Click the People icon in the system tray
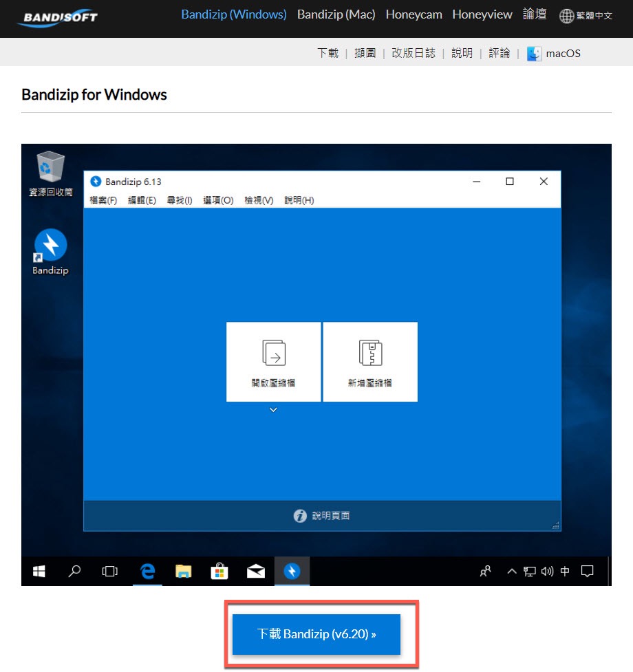 point(486,572)
